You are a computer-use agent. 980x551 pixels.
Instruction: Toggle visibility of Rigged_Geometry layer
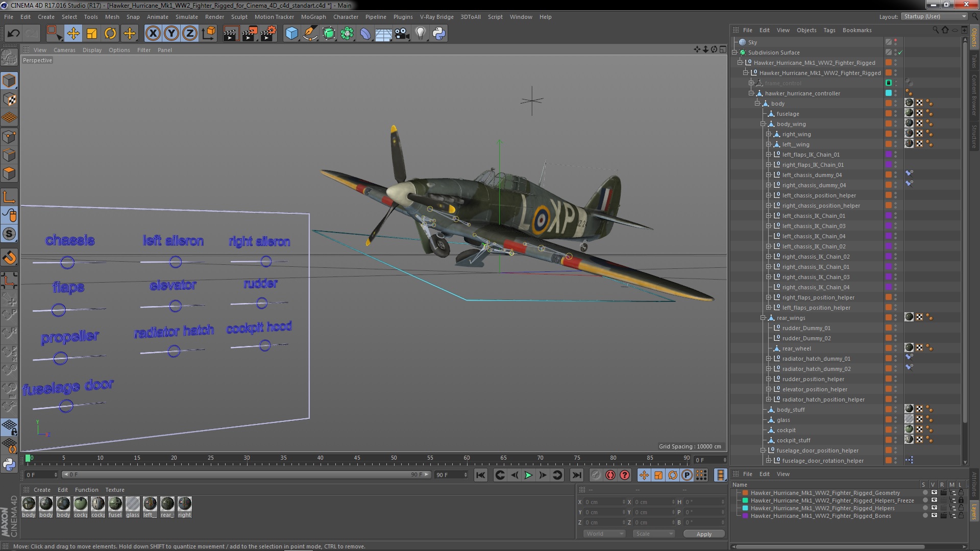(934, 493)
